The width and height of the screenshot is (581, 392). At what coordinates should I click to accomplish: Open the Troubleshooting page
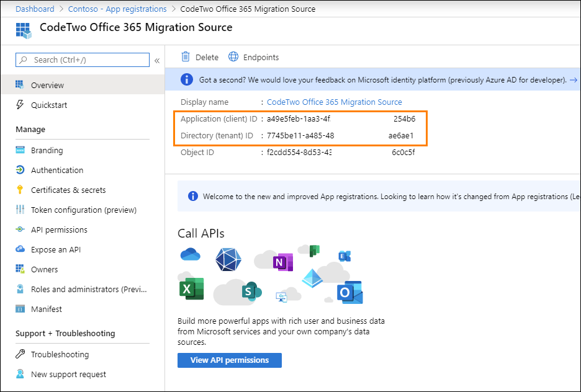tap(83, 354)
